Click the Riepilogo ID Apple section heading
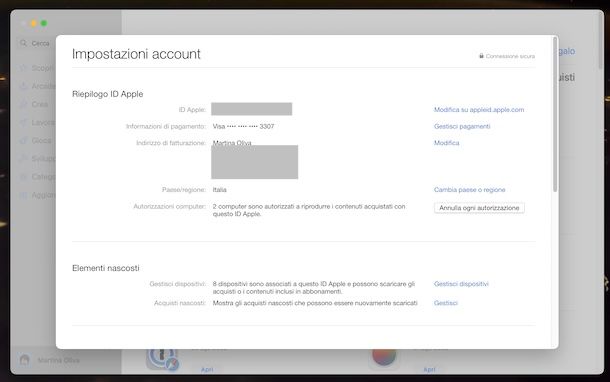Image resolution: width=610 pixels, height=382 pixels. (108, 94)
